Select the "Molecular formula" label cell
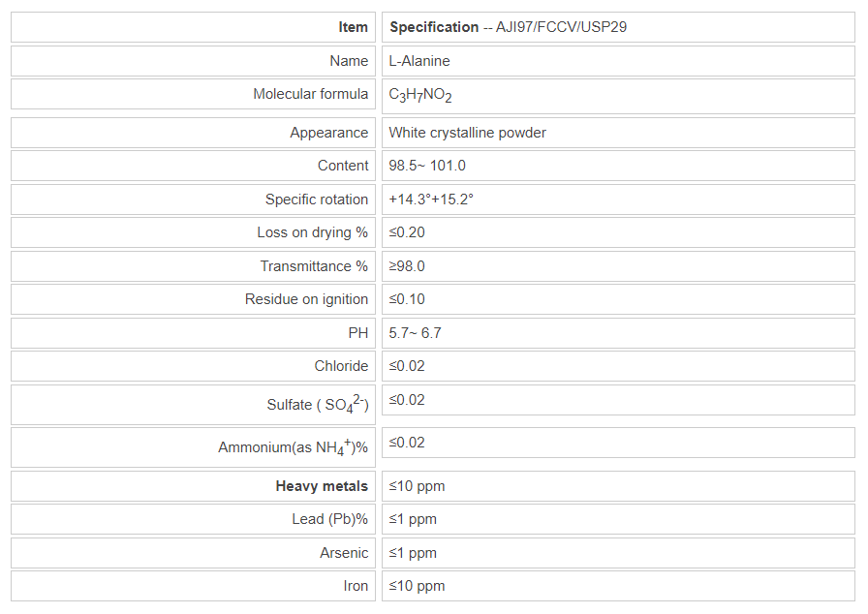The width and height of the screenshot is (868, 614). click(310, 94)
